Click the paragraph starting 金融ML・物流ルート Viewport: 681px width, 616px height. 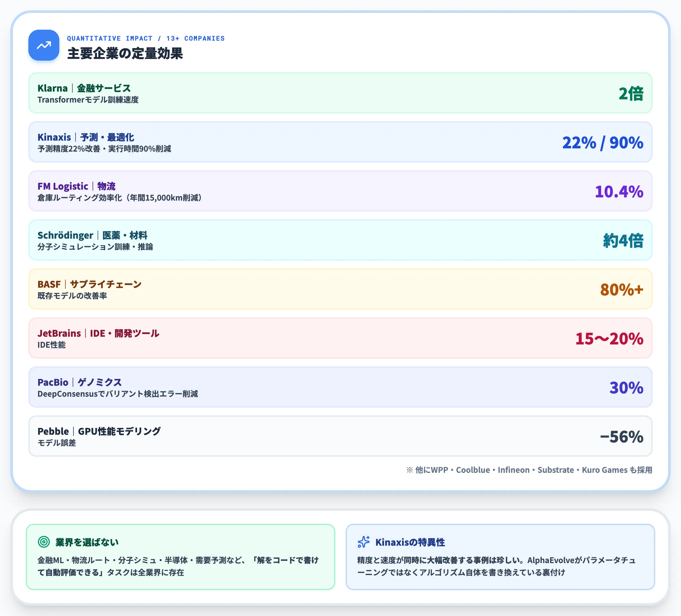coord(178,566)
